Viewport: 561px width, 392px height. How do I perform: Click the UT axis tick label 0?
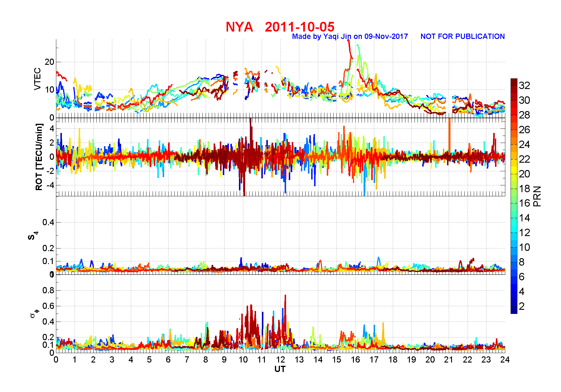tap(56, 360)
